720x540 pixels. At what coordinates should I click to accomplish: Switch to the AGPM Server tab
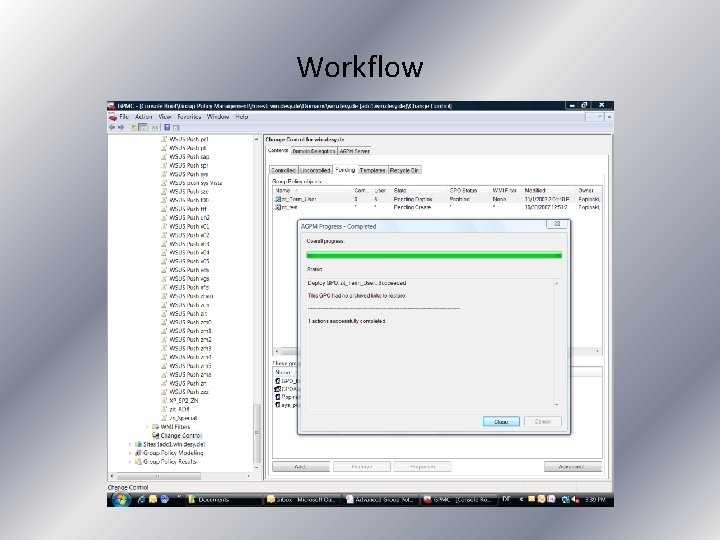pyautogui.click(x=354, y=151)
